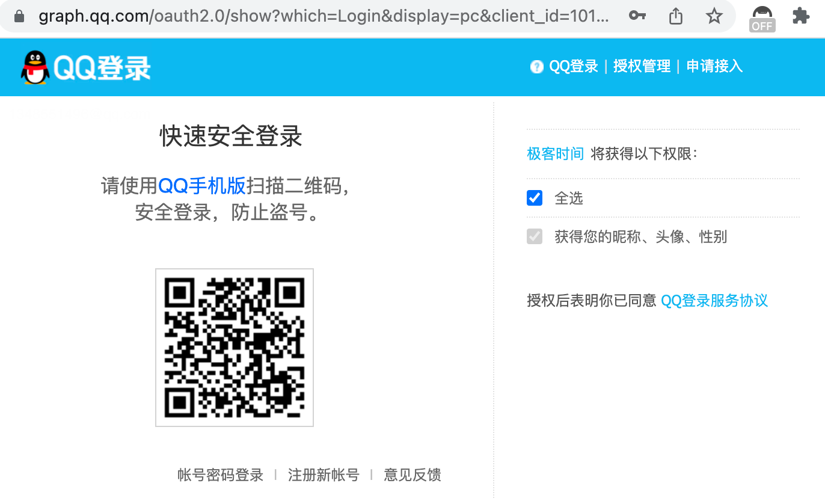Open 注册新帐号 link
825x504 pixels.
[324, 475]
